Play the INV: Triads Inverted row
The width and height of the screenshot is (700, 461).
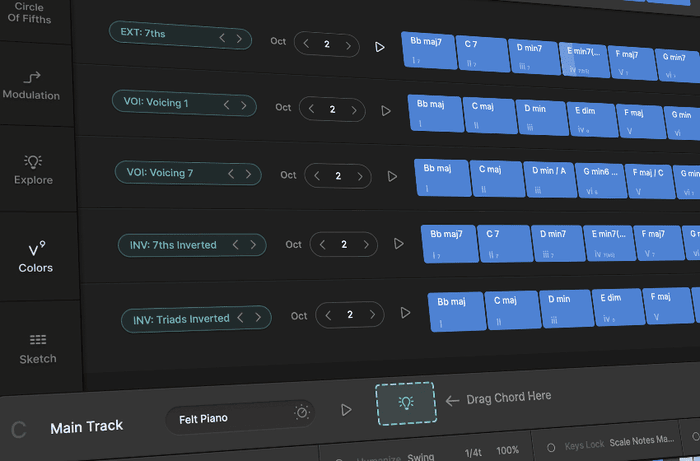[405, 313]
